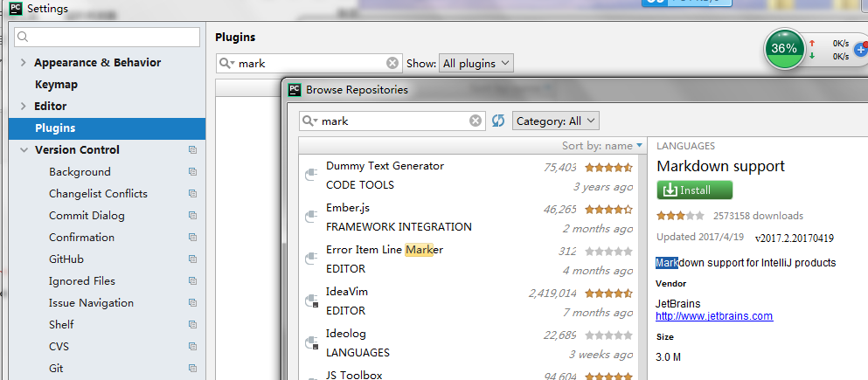Click the project-level icon beside Confirmation
The height and width of the screenshot is (380, 868).
[192, 238]
